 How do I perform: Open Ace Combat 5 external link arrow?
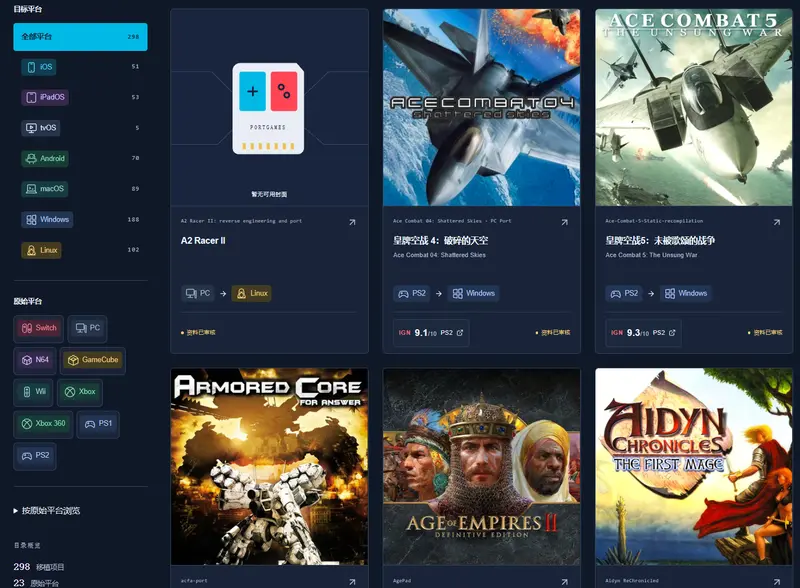pos(777,222)
